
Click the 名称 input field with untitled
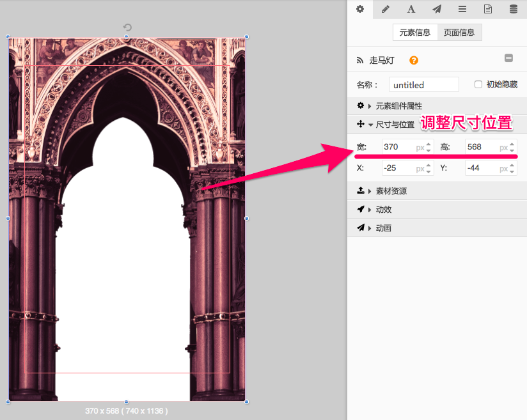tap(423, 85)
